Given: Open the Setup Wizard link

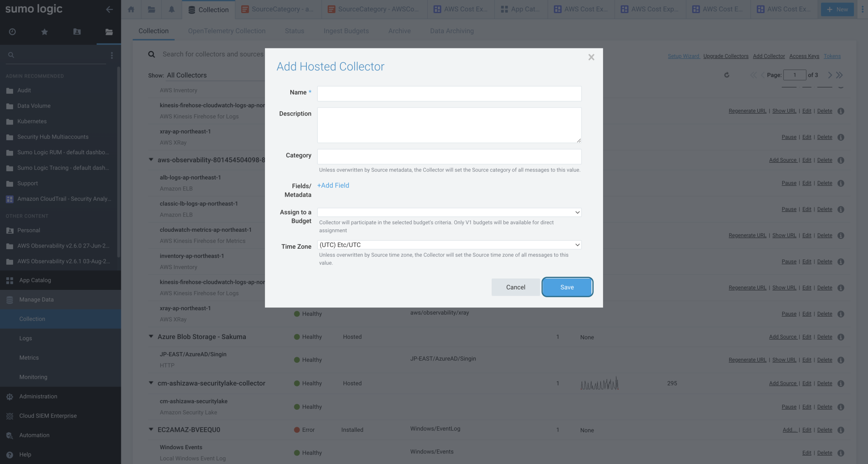Looking at the screenshot, I should pos(684,56).
